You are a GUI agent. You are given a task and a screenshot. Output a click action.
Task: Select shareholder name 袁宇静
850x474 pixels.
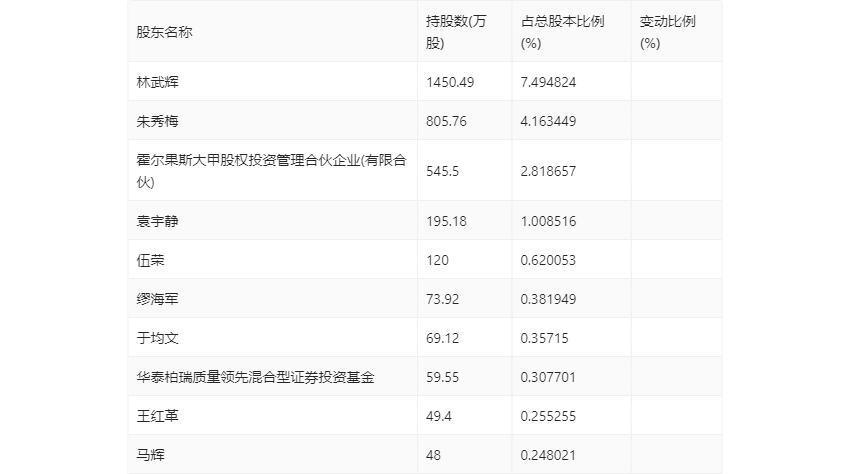point(157,221)
